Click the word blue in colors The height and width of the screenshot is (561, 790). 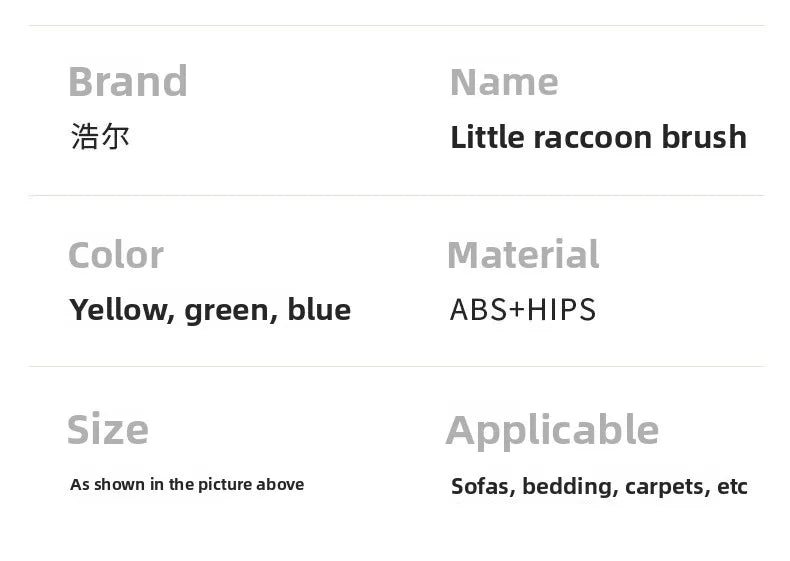coord(319,310)
